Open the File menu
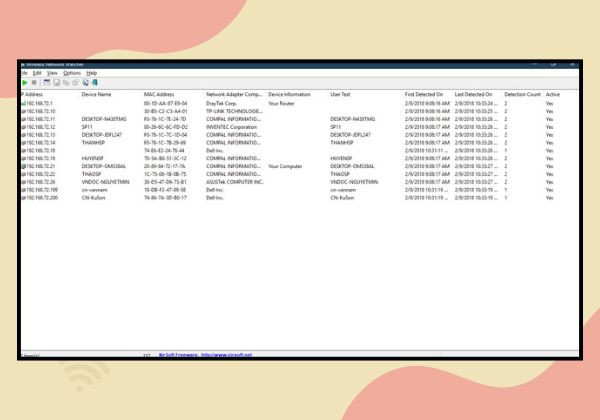The image size is (600, 420). coord(24,73)
